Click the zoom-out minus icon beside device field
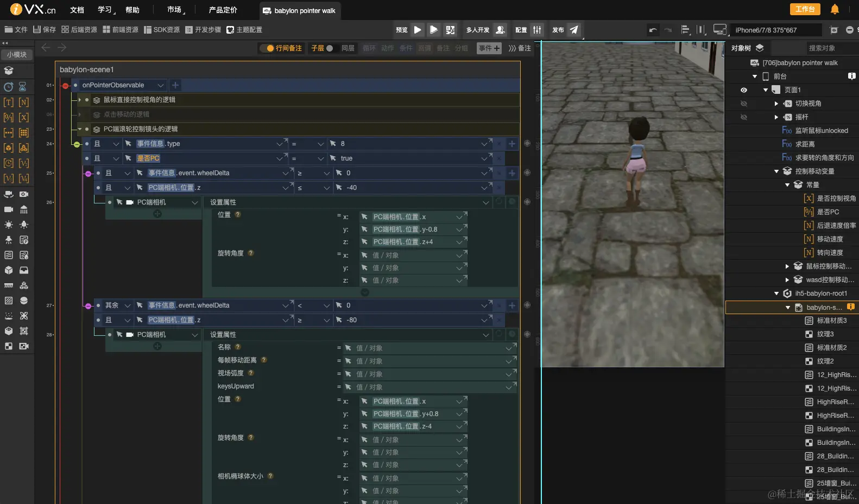This screenshot has width=859, height=504. coord(850,30)
